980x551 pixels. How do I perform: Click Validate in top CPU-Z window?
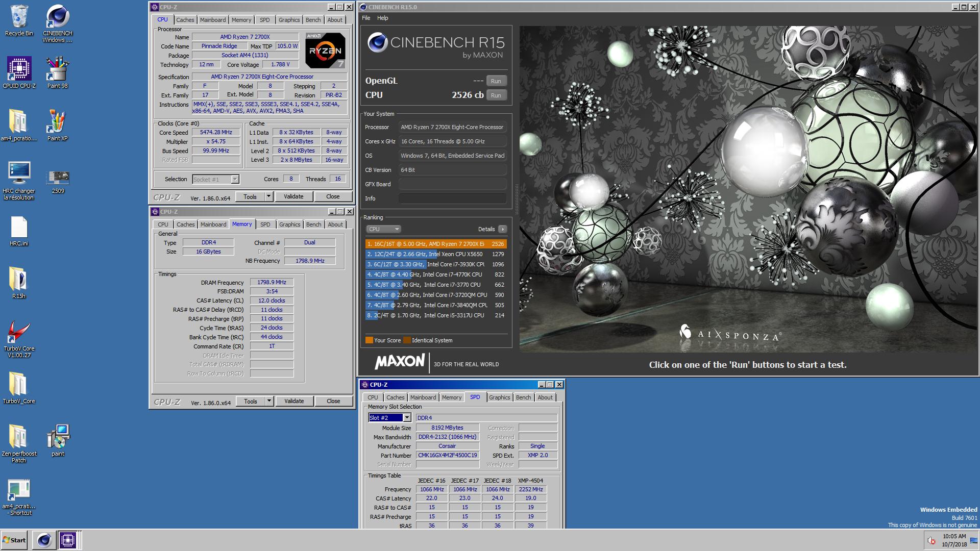click(x=293, y=196)
